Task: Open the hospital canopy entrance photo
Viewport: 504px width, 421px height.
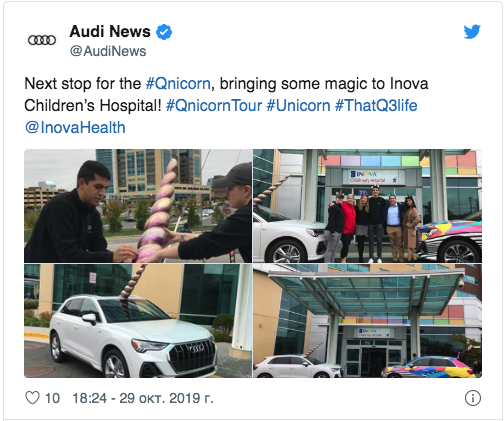Action: coord(367,321)
